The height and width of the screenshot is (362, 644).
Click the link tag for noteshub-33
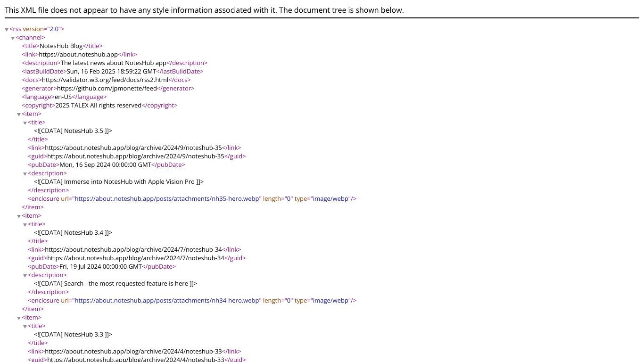(x=134, y=351)
